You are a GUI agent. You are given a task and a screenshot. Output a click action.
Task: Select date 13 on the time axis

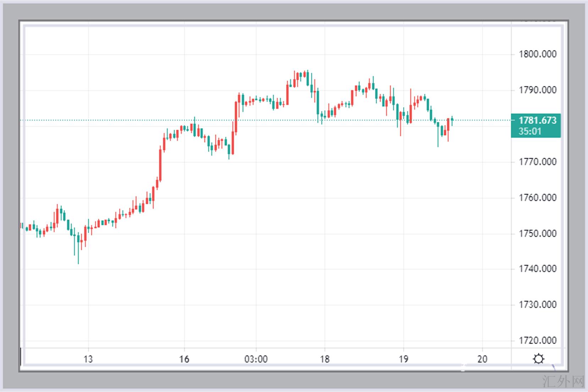tap(88, 359)
